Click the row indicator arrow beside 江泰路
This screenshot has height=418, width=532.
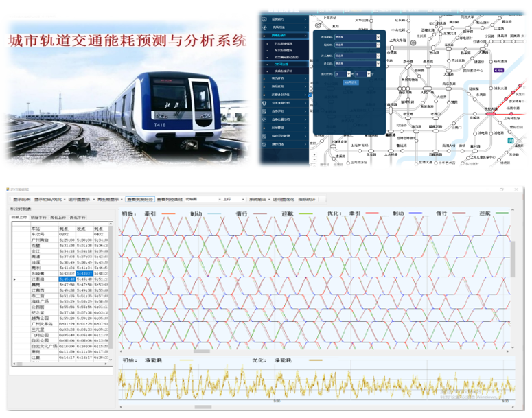15,279
